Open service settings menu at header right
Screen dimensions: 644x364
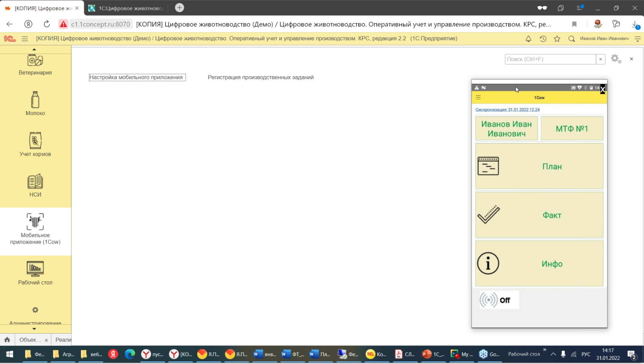638,39
